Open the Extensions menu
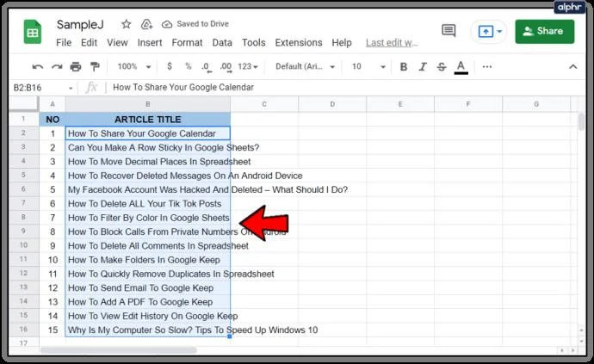Image resolution: width=594 pixels, height=364 pixels. 298,42
